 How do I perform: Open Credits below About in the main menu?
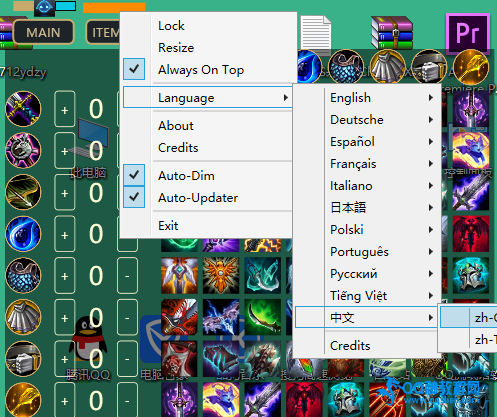(x=208, y=148)
